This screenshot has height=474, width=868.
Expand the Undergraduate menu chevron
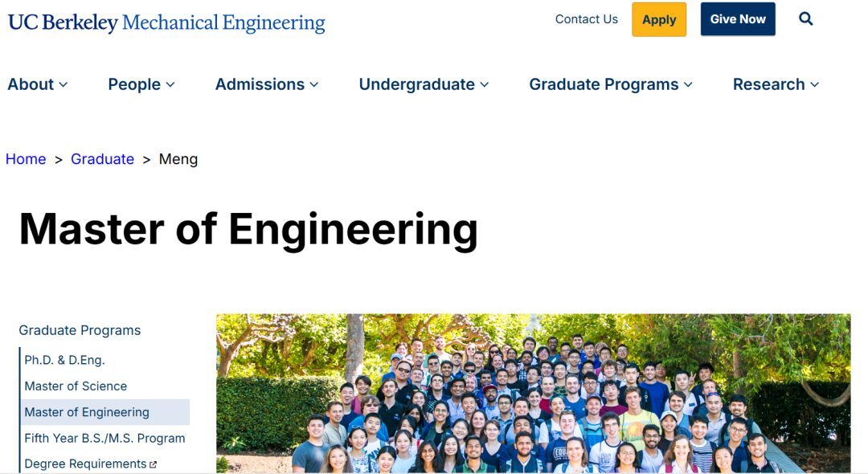coord(485,84)
